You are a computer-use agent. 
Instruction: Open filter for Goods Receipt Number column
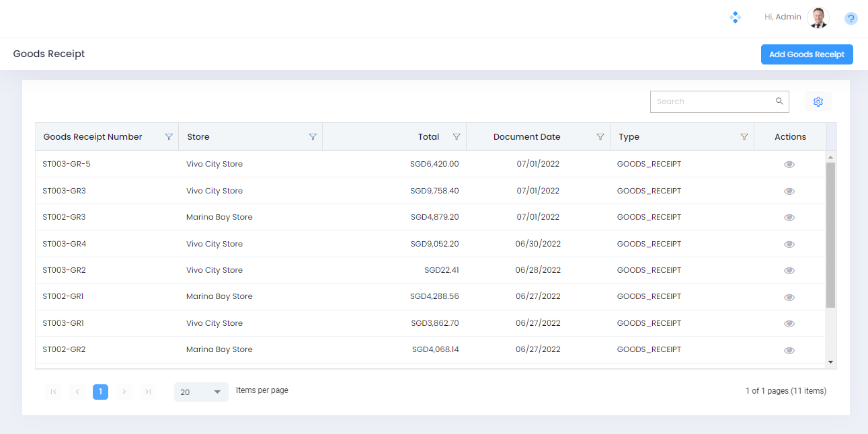(x=169, y=136)
